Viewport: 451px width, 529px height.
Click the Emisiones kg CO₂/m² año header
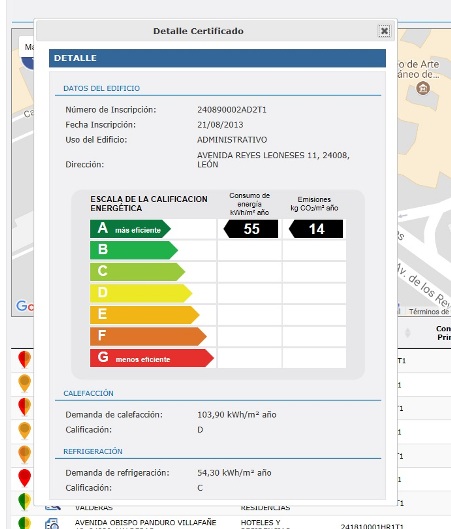(x=314, y=204)
